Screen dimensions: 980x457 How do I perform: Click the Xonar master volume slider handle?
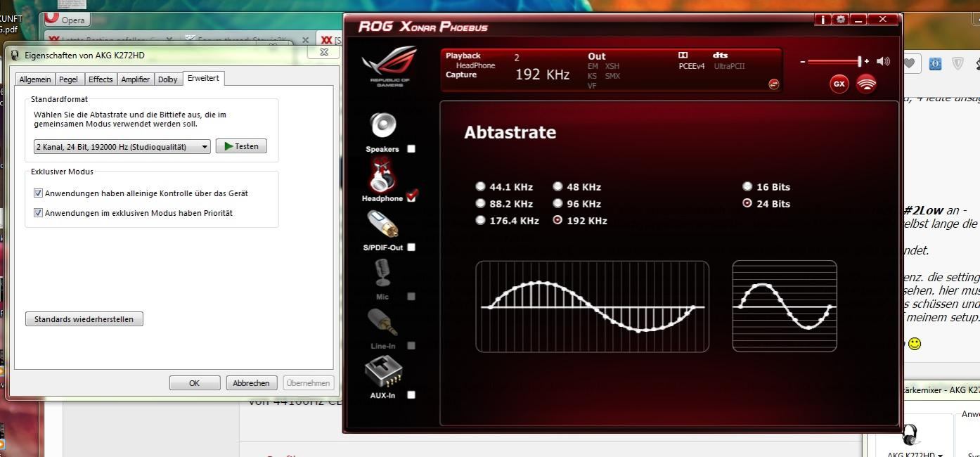[859, 62]
